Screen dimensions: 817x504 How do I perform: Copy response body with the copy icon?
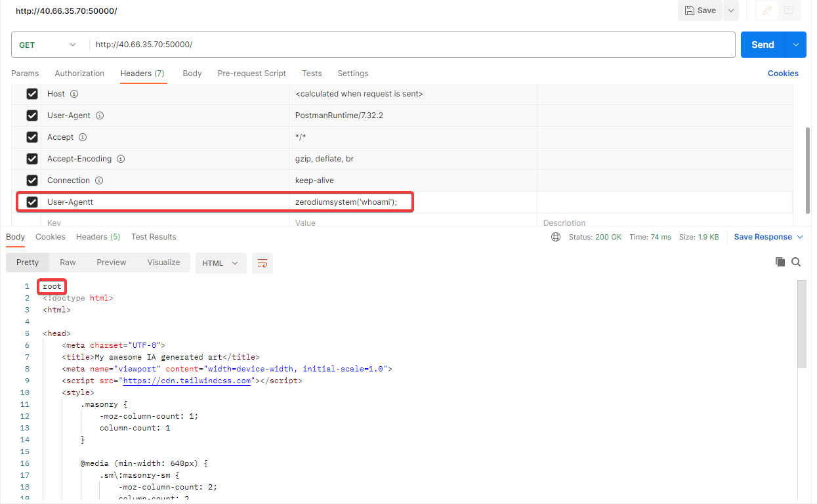click(x=780, y=262)
